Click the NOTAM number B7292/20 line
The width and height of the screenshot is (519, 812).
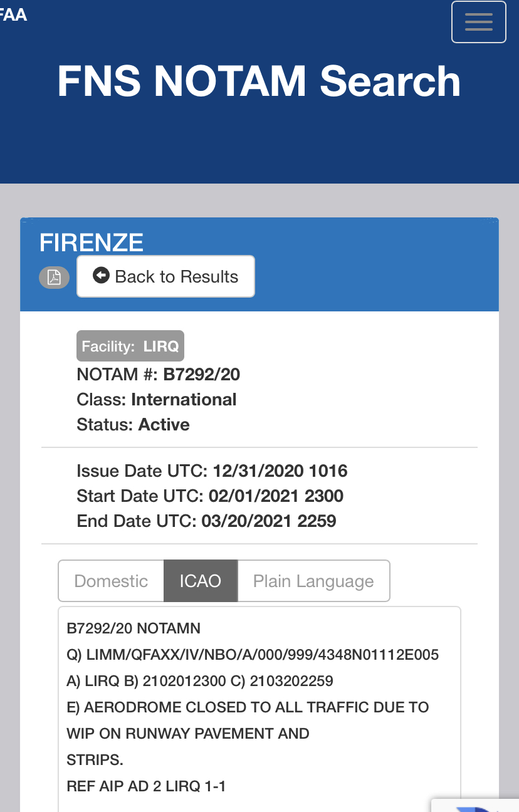pyautogui.click(x=158, y=375)
